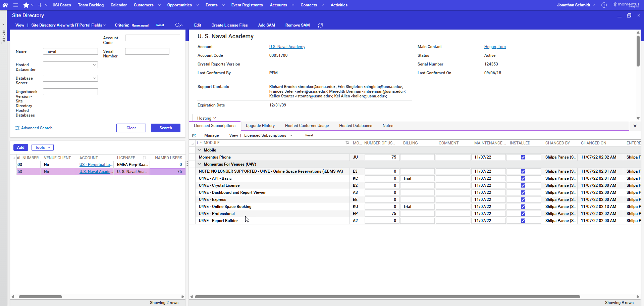
Task: Open the hamburger navigation menu
Action: point(16,5)
